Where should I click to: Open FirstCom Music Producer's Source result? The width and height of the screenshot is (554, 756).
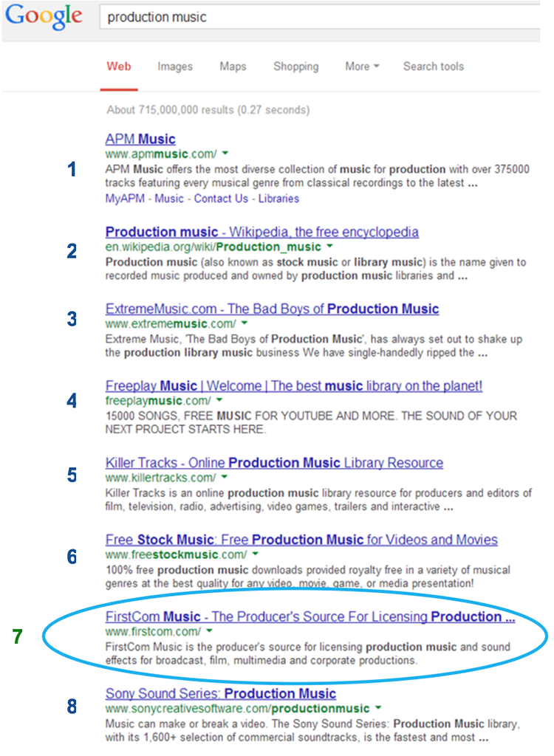[x=310, y=616]
